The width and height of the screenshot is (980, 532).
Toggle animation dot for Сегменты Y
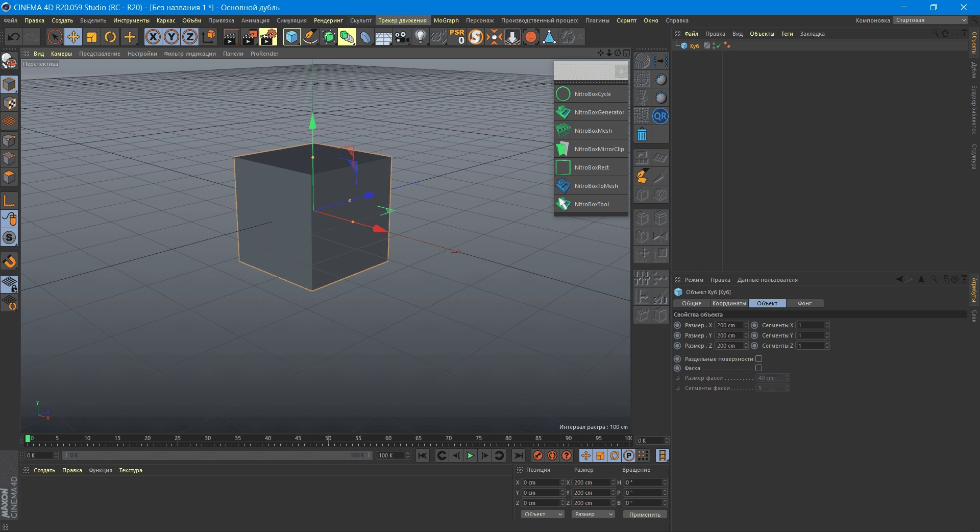(x=754, y=335)
